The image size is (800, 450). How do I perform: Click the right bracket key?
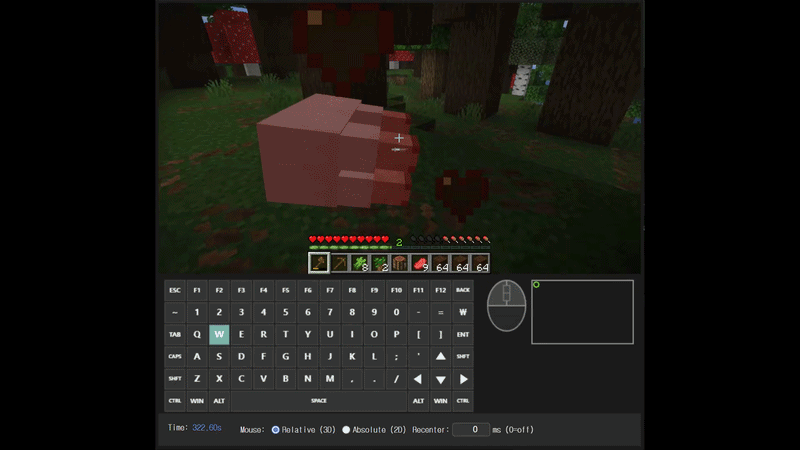[441, 335]
